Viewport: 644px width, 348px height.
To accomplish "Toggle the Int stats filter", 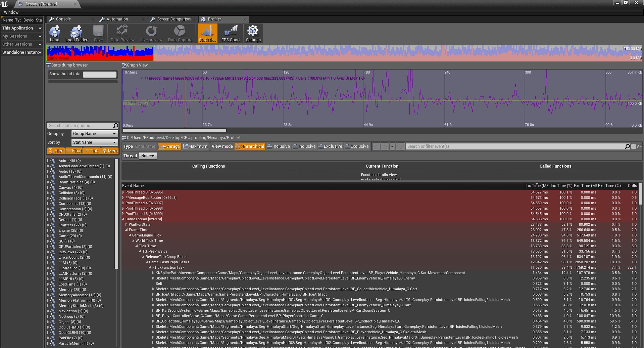I will (92, 151).
